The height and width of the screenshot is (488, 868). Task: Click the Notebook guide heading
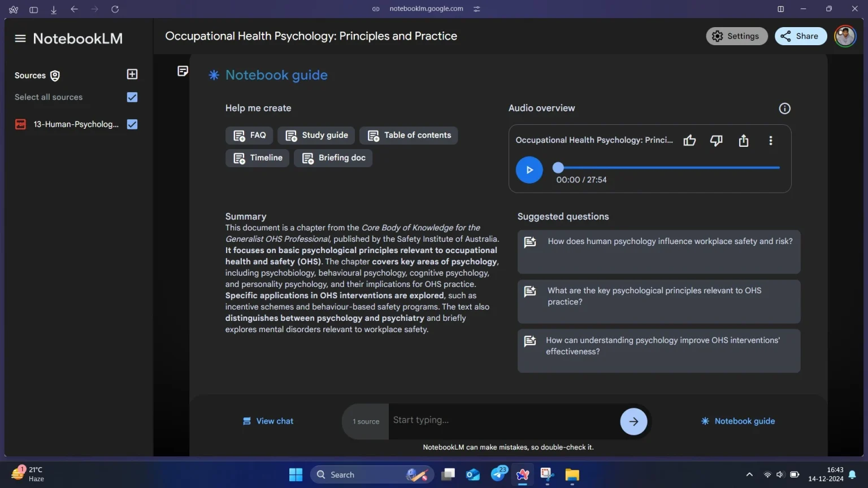tap(276, 75)
